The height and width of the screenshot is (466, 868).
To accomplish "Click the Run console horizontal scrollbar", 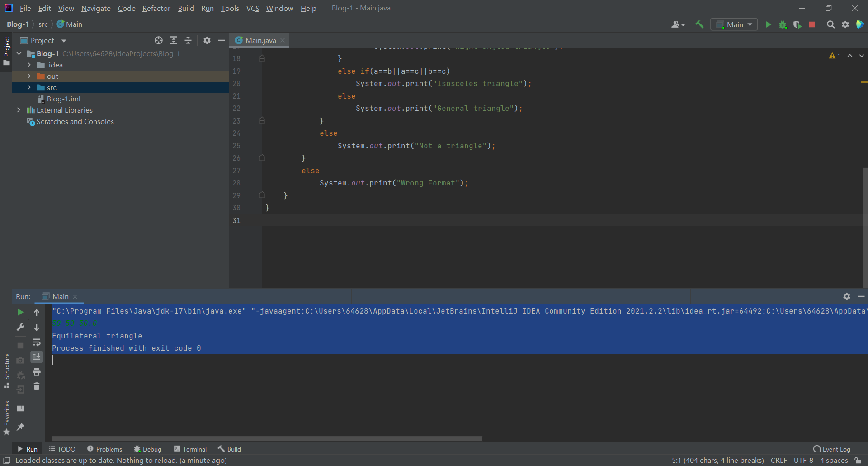I will click(x=267, y=438).
